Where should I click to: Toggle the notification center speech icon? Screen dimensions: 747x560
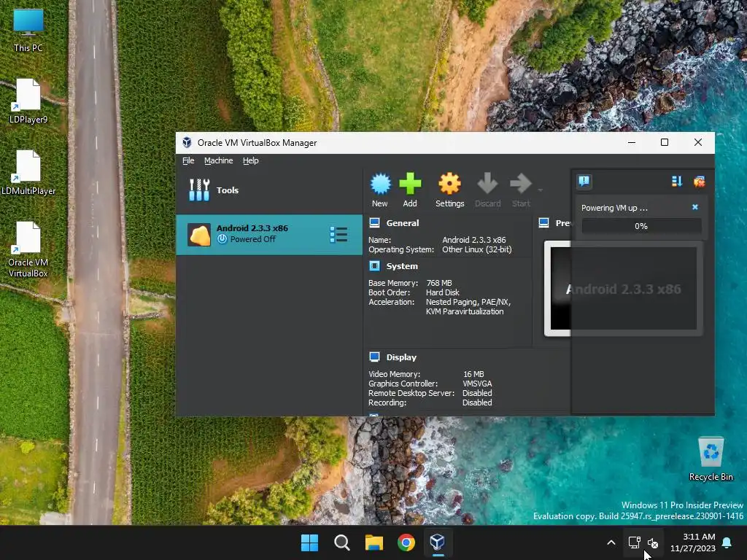584,181
